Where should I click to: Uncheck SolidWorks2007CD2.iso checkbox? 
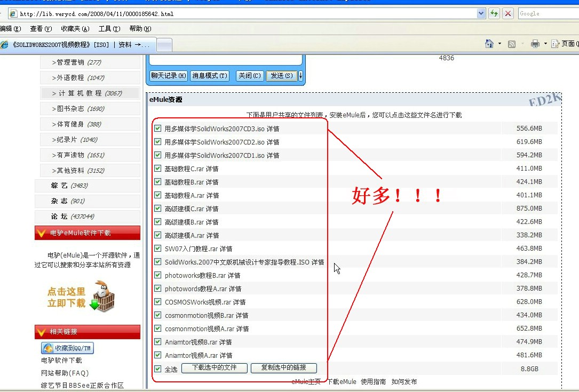point(157,142)
